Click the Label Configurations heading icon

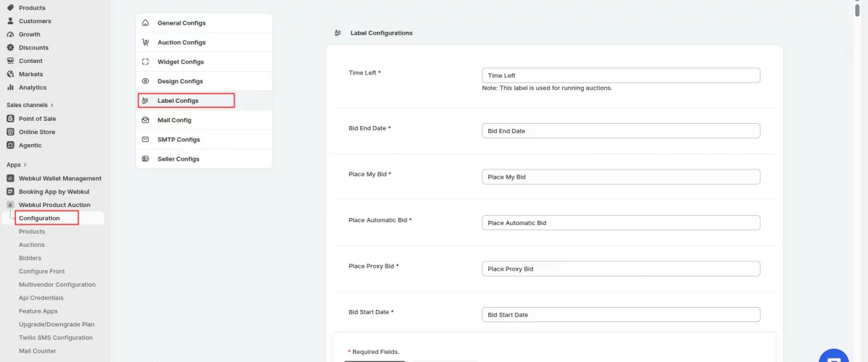[338, 33]
